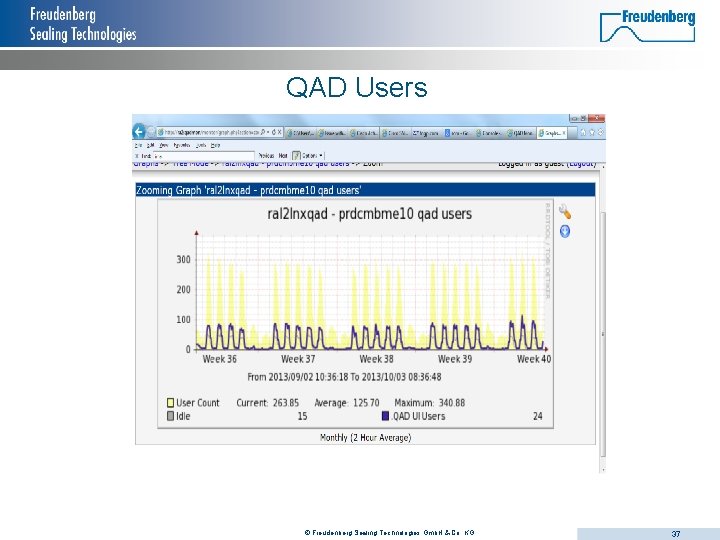This screenshot has width=720, height=540.
Task: Open the Help menu
Action: 215,145
